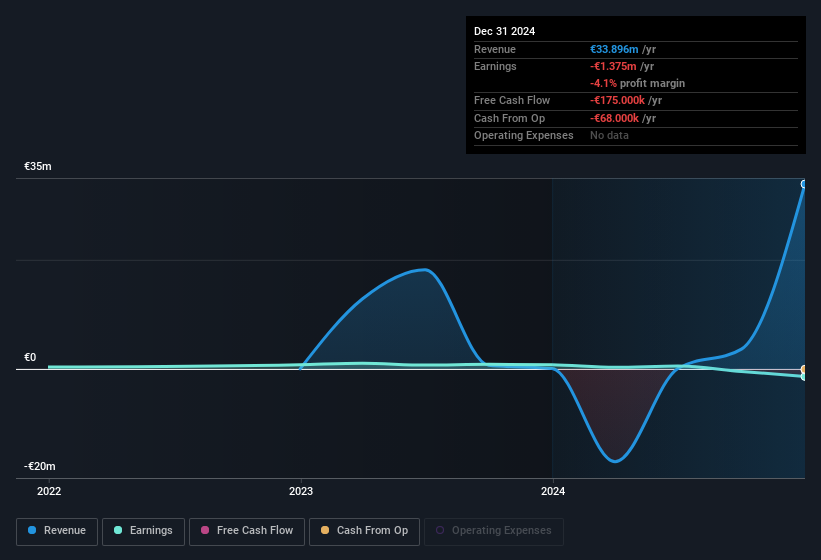Image resolution: width=821 pixels, height=560 pixels.
Task: Toggle the Revenue series legend button
Action: click(x=57, y=532)
